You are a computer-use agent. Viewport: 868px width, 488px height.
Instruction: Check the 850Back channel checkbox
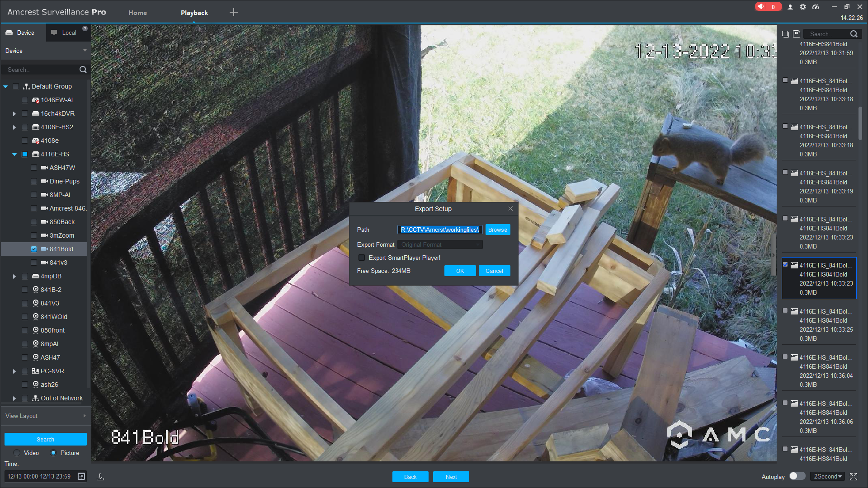coord(34,222)
